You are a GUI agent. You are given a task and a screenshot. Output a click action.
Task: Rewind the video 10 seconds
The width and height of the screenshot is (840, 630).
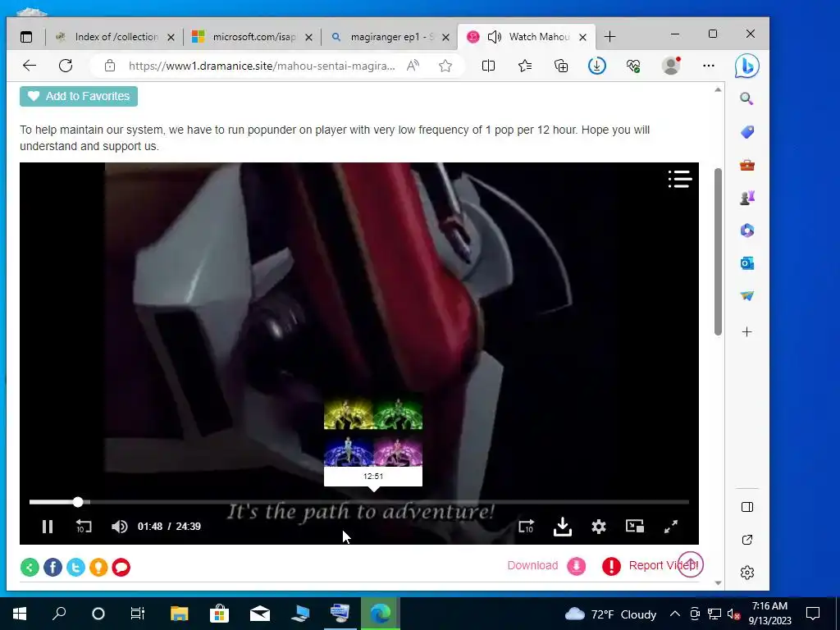pyautogui.click(x=84, y=527)
